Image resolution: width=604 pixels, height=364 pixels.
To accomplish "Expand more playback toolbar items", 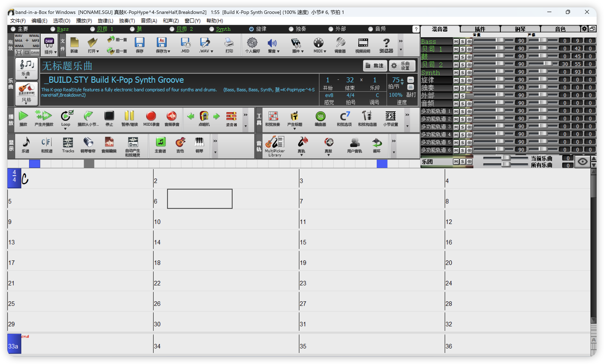I will tap(245, 115).
